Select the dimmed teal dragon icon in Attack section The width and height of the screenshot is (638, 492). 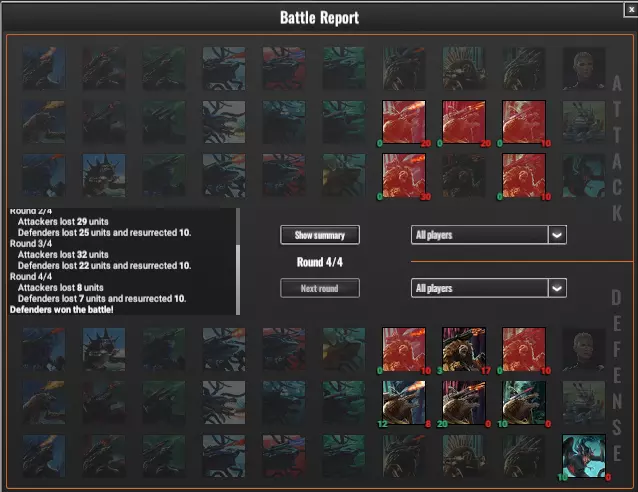(x=584, y=175)
